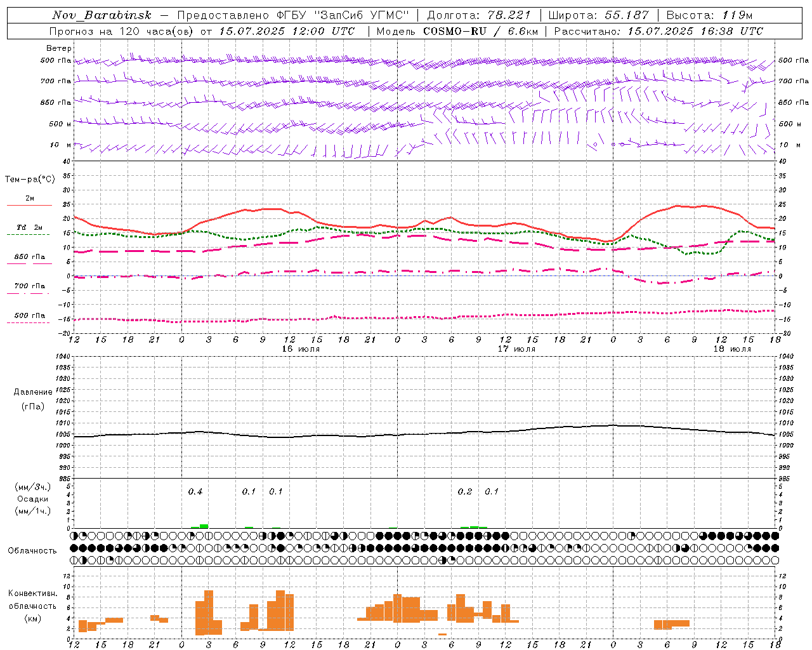Click the station name Nov_Barabinsk

pos(101,15)
